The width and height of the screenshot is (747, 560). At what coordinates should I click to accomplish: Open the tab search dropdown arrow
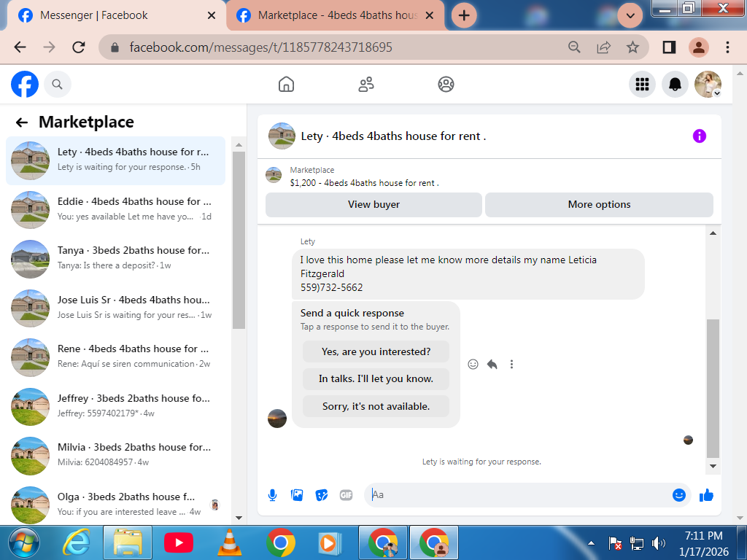pyautogui.click(x=630, y=16)
